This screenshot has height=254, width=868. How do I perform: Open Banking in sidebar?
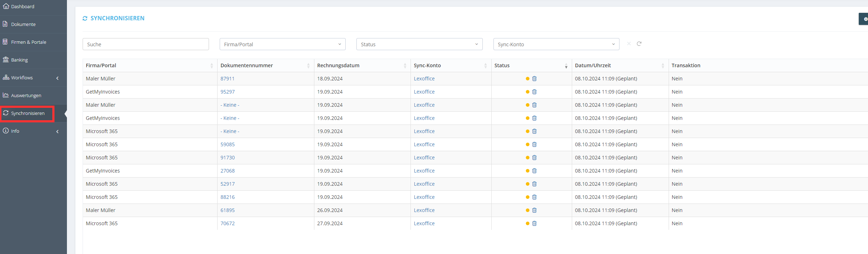click(x=33, y=60)
